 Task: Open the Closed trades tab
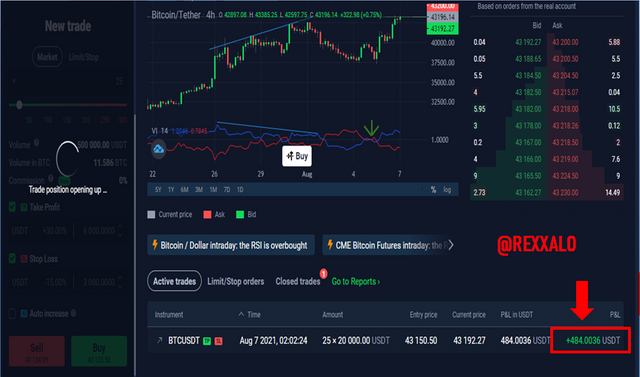[x=298, y=282]
